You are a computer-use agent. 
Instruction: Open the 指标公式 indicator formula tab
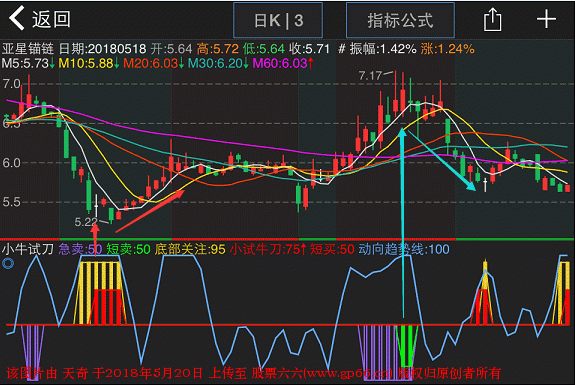click(400, 20)
